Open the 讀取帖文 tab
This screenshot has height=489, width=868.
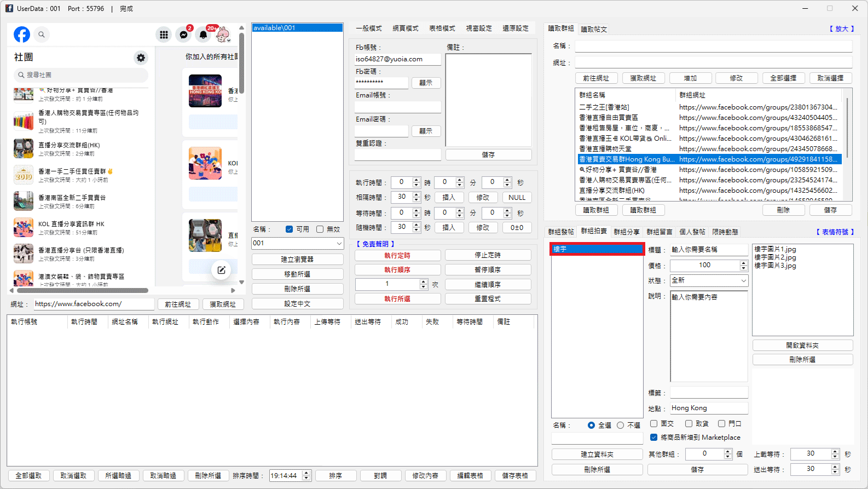pos(594,30)
